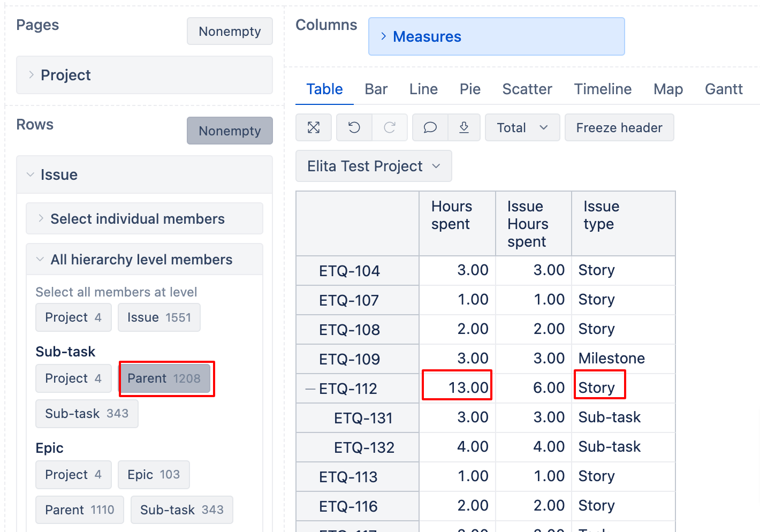Select the Issue 1551 level button

point(159,317)
